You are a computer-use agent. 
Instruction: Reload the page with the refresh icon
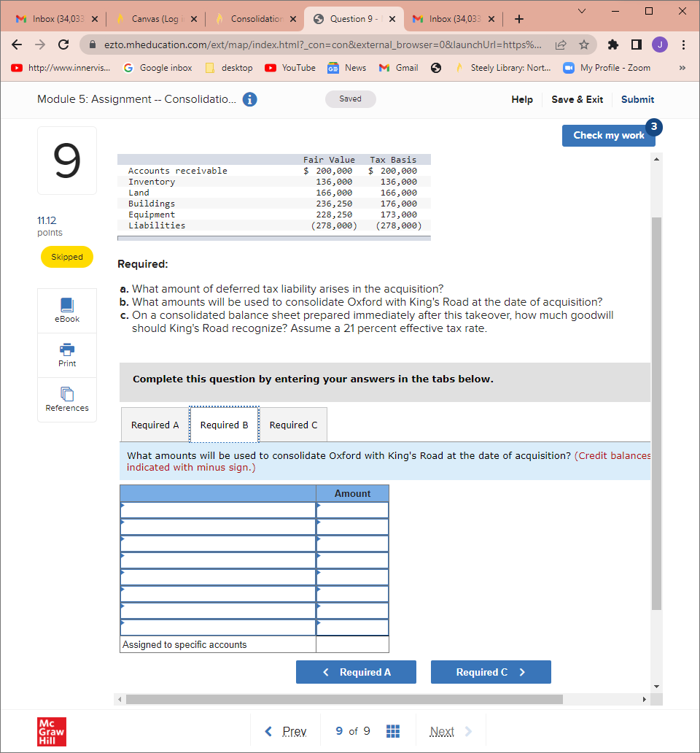click(x=63, y=45)
